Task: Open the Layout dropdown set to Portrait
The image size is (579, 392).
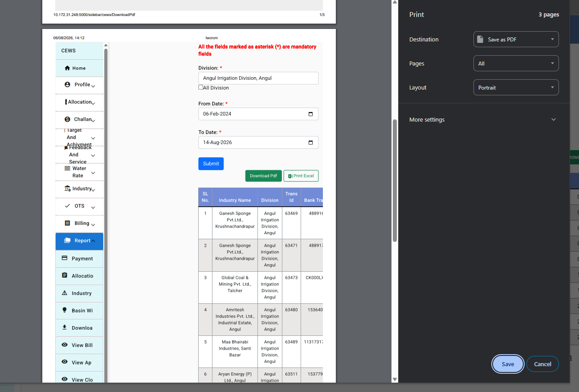Action: [x=516, y=87]
